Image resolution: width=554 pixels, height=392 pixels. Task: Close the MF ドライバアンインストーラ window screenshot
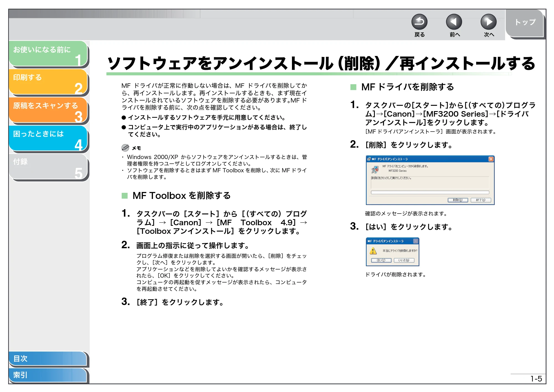coord(491,159)
